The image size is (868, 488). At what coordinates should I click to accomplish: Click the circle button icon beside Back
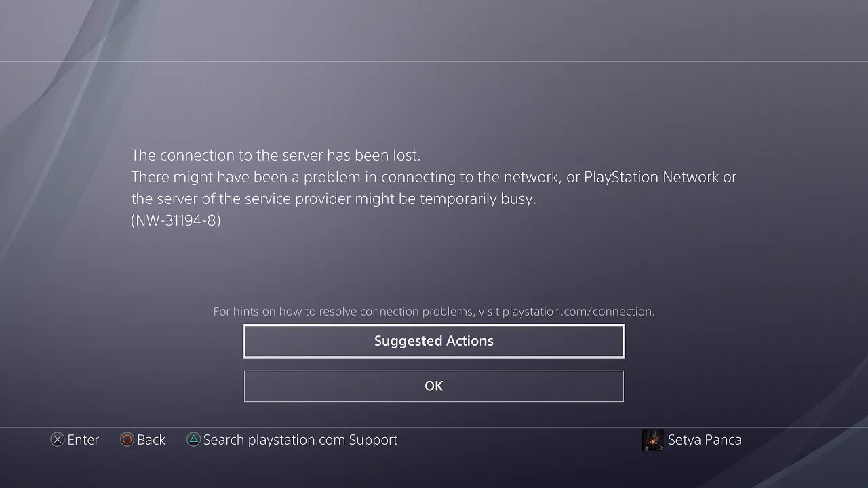127,440
